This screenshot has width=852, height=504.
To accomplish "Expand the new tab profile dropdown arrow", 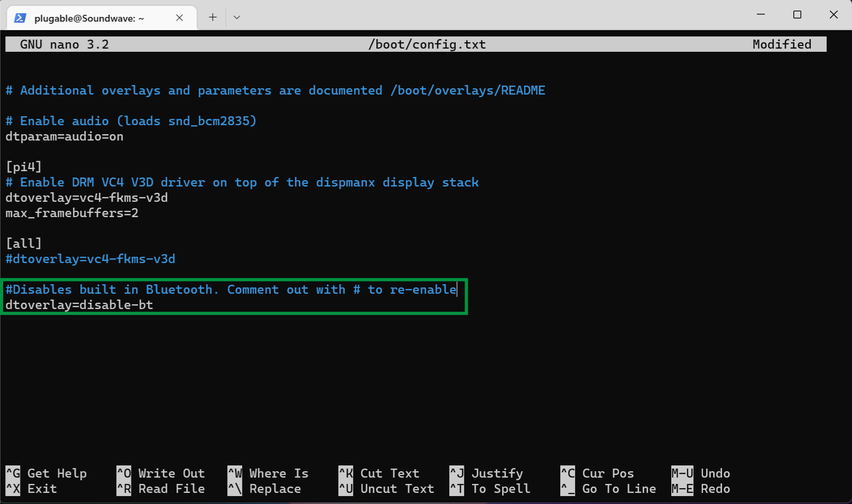I will pyautogui.click(x=237, y=17).
